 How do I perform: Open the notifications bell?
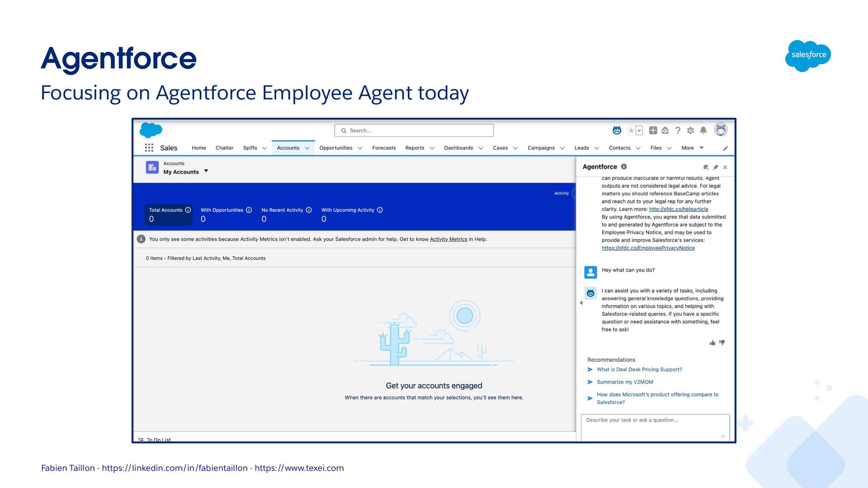point(703,131)
